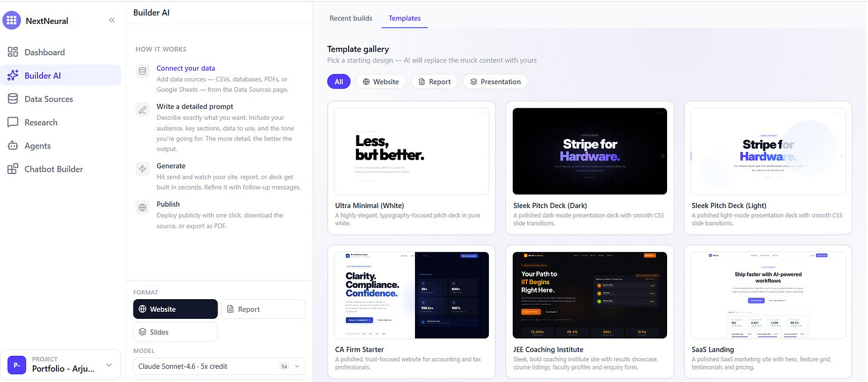Image resolution: width=868 pixels, height=382 pixels.
Task: Filter templates by Report
Action: pos(435,82)
